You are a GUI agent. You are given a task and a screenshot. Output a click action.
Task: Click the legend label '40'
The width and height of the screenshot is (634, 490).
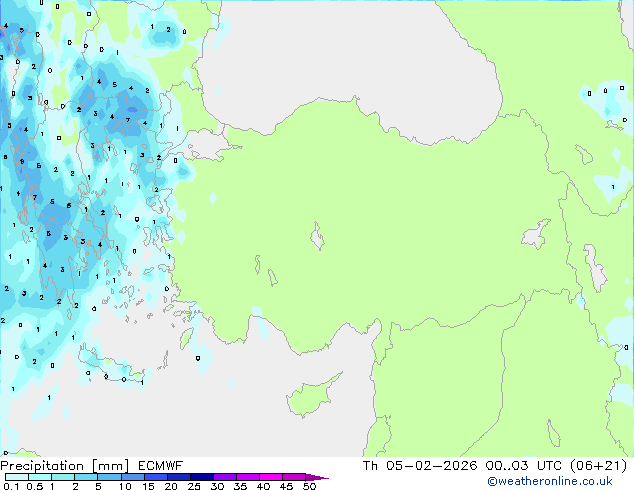click(x=263, y=486)
